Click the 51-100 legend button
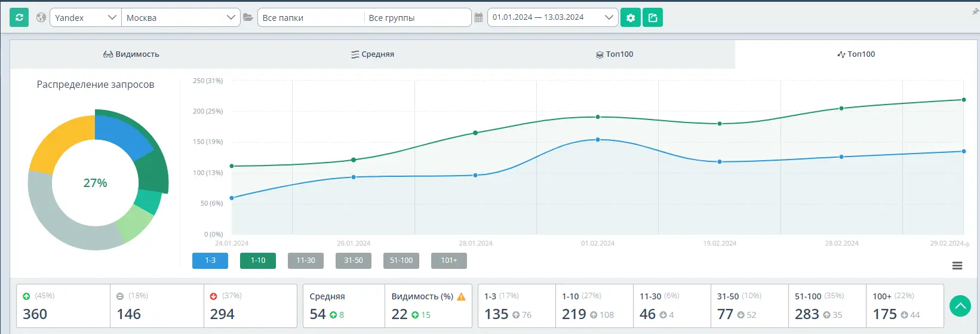Viewport: 980px width, 334px height. 401,261
